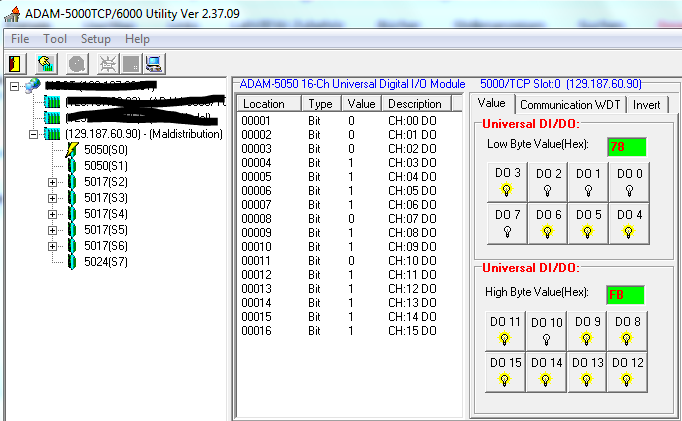This screenshot has height=421, width=682.
Task: Toggle the DO 2 output bulb
Action: tap(548, 182)
